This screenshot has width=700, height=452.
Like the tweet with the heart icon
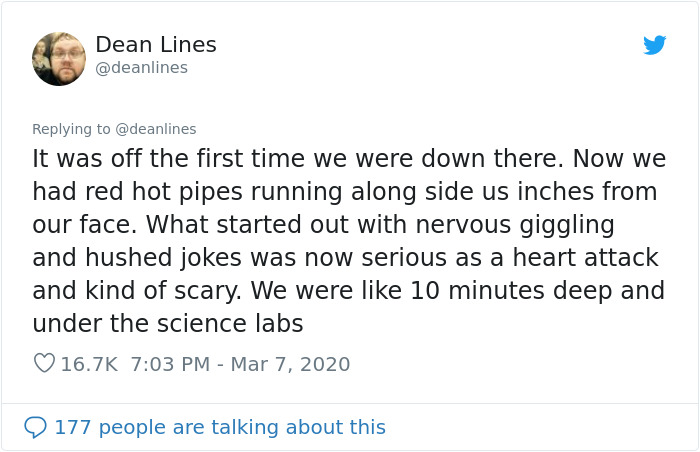(44, 364)
